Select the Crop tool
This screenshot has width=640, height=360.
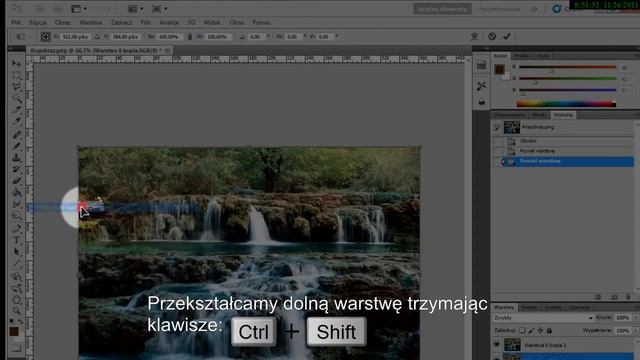[16, 109]
